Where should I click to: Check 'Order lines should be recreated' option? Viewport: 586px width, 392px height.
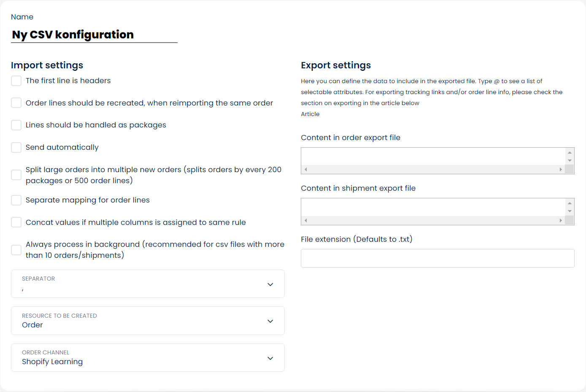click(x=16, y=103)
